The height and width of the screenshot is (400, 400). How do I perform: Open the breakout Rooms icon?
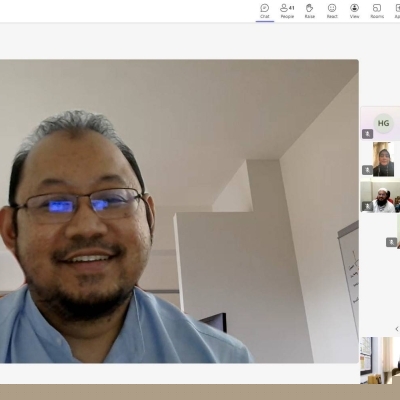(x=377, y=11)
